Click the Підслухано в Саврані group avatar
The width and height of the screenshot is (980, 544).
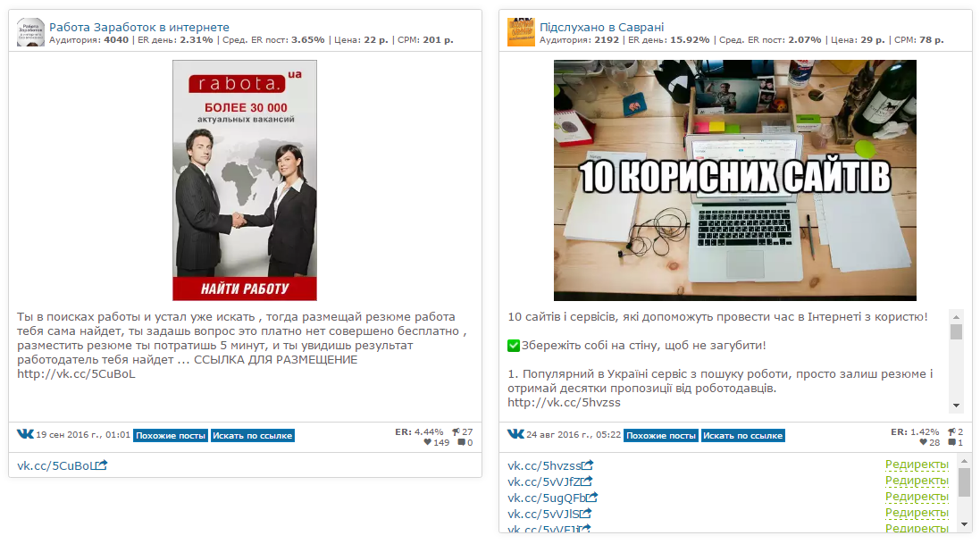521,32
